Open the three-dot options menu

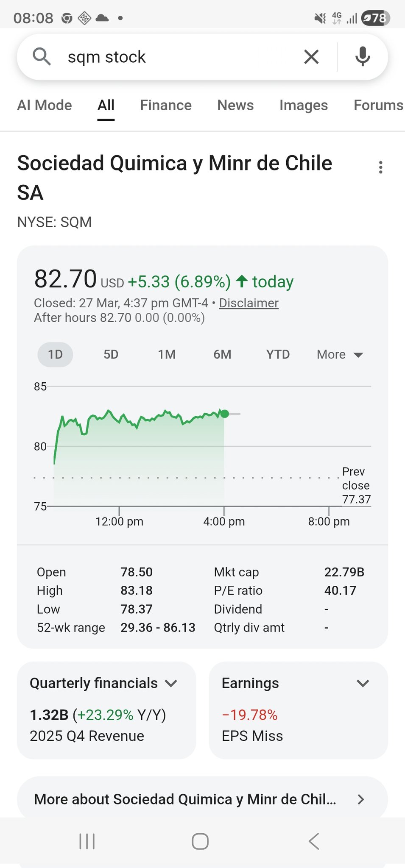coord(380,167)
